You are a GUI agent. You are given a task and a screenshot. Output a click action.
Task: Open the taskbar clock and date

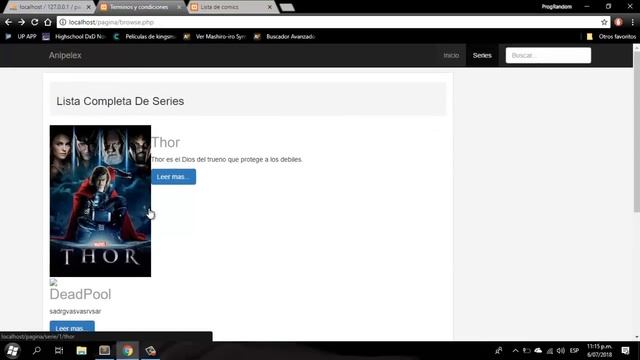599,351
